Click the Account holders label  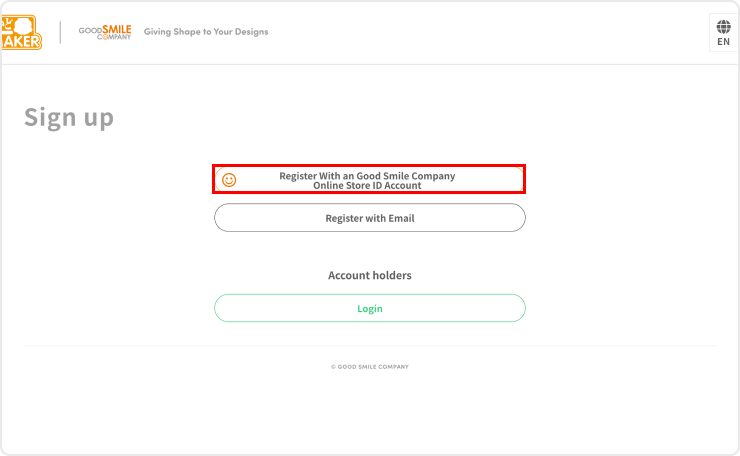pyautogui.click(x=369, y=275)
